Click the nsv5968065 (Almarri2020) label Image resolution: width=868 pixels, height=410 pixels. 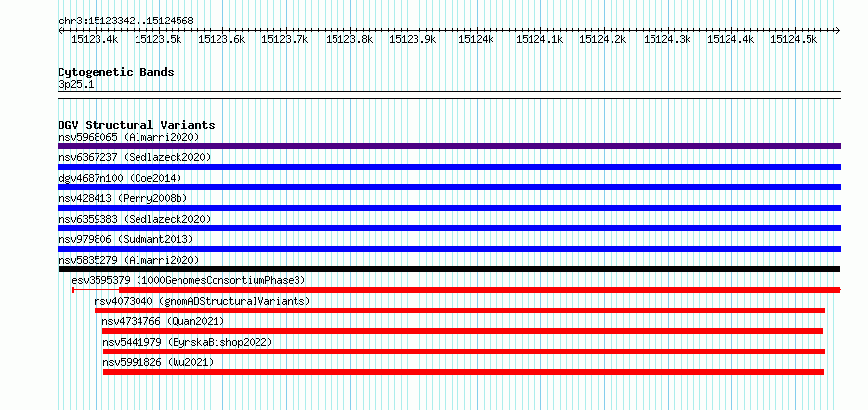[x=129, y=137]
